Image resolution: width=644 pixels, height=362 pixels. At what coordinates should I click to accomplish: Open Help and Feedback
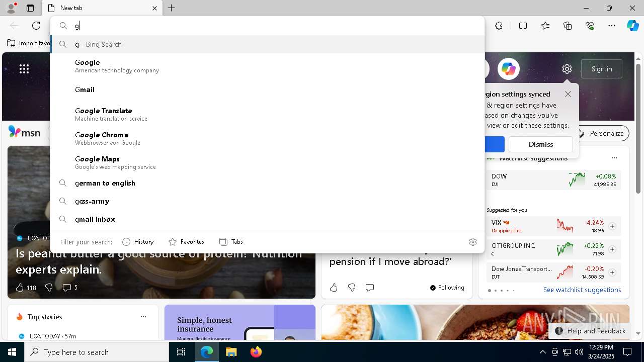click(591, 331)
